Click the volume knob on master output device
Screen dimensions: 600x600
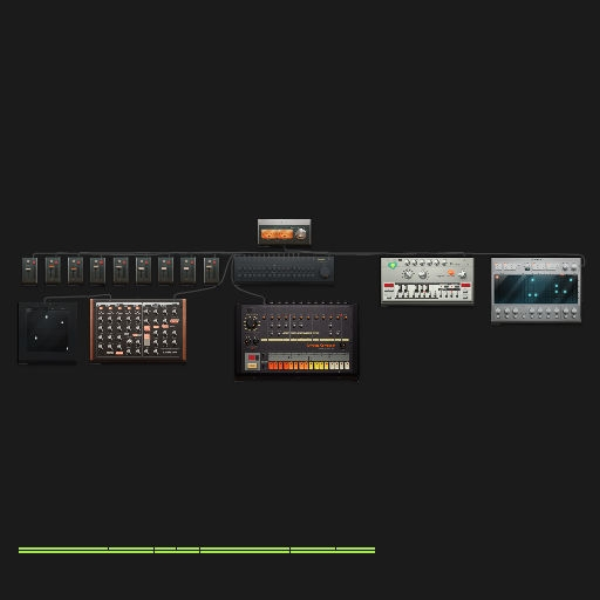click(x=301, y=233)
